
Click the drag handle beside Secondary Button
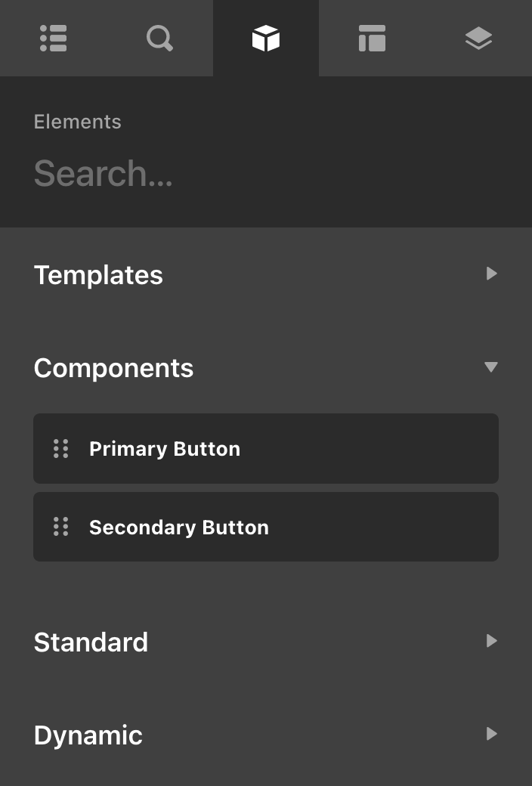click(61, 527)
